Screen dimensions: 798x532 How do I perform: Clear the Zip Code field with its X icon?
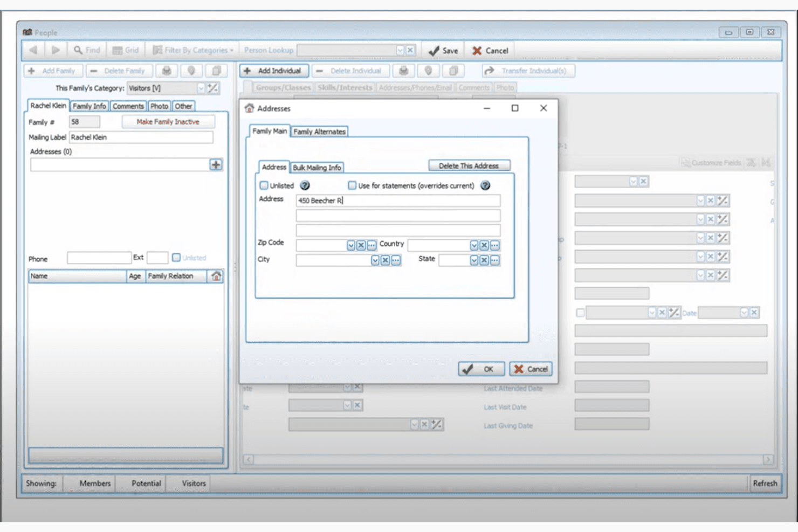click(x=361, y=245)
